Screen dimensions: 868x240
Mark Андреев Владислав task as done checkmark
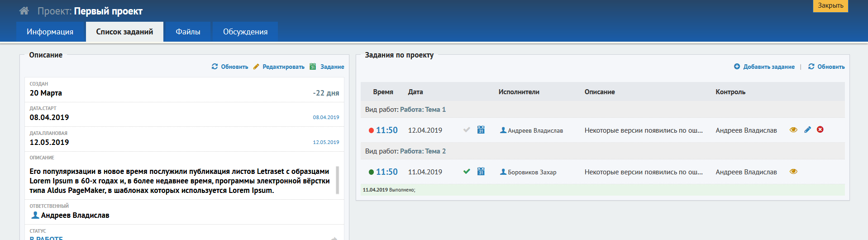point(467,130)
